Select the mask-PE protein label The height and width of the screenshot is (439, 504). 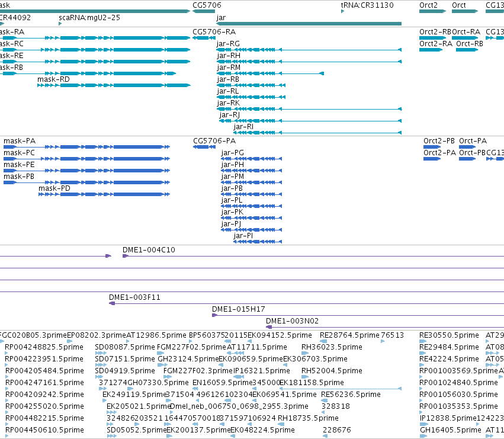[19, 165]
